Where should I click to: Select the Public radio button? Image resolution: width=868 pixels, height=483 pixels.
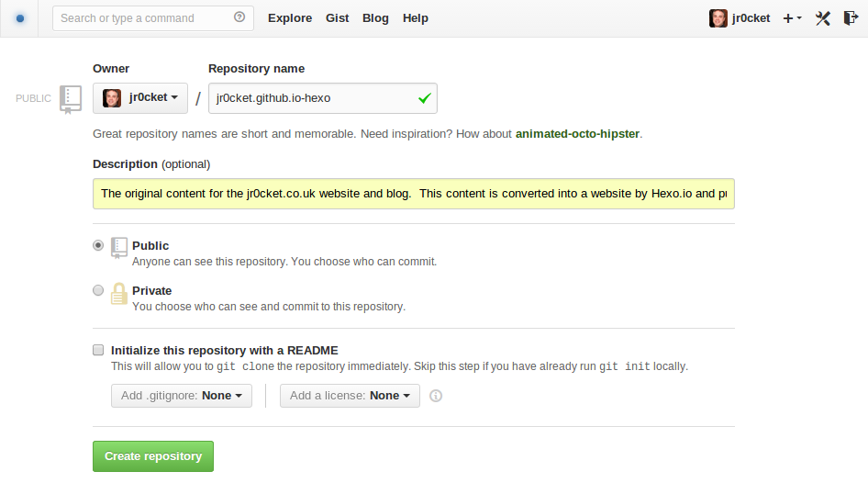click(x=98, y=245)
